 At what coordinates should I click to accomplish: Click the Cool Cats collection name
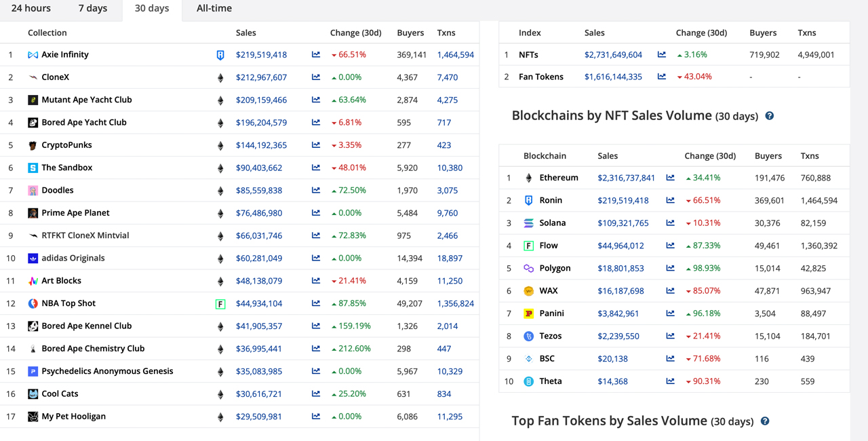[60, 394]
